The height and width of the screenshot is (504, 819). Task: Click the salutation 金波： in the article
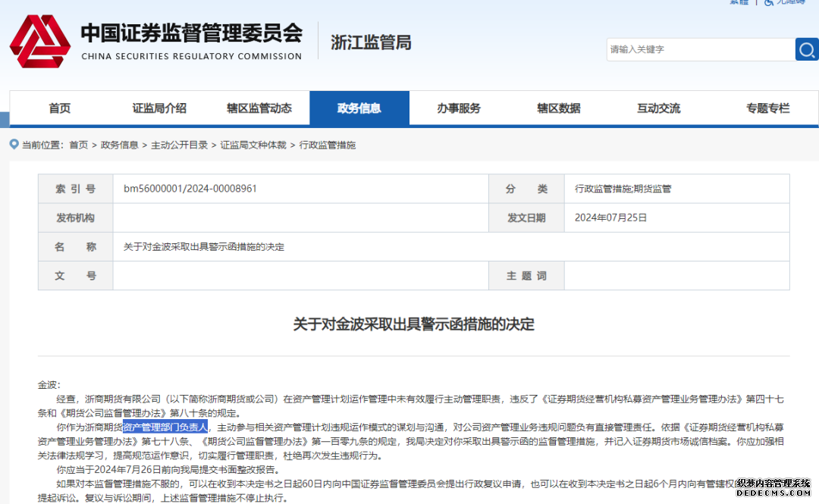point(49,385)
